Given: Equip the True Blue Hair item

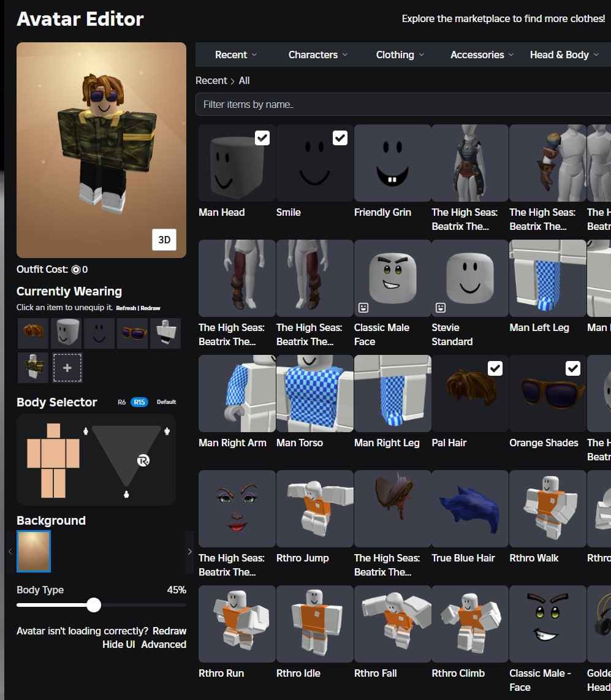Looking at the screenshot, I should click(x=470, y=509).
